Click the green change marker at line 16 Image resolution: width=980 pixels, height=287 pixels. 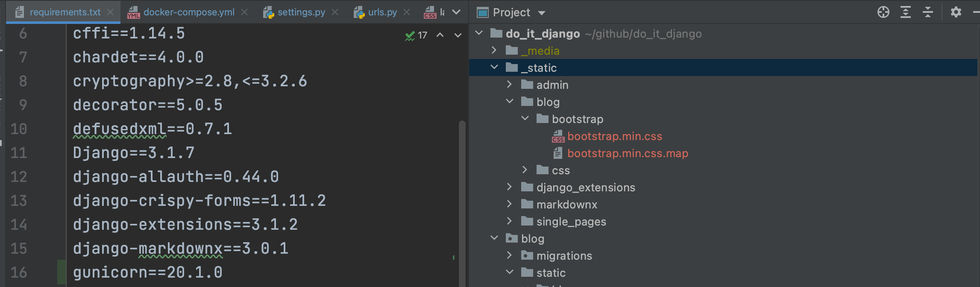point(62,272)
